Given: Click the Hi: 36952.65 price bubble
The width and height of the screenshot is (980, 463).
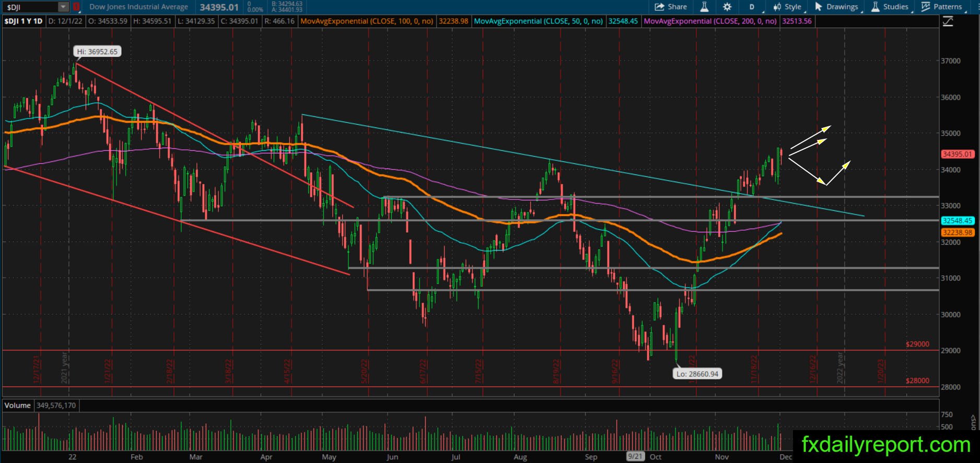Looking at the screenshot, I should [x=98, y=52].
